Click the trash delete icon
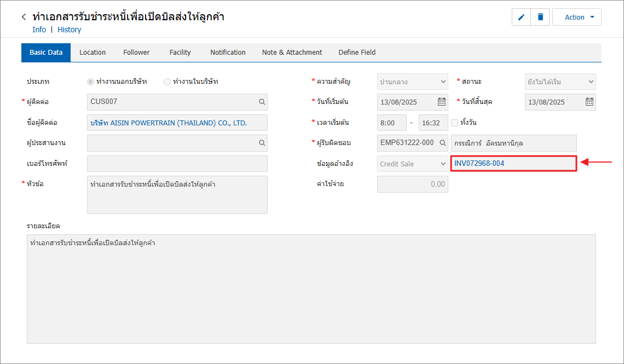 (540, 17)
